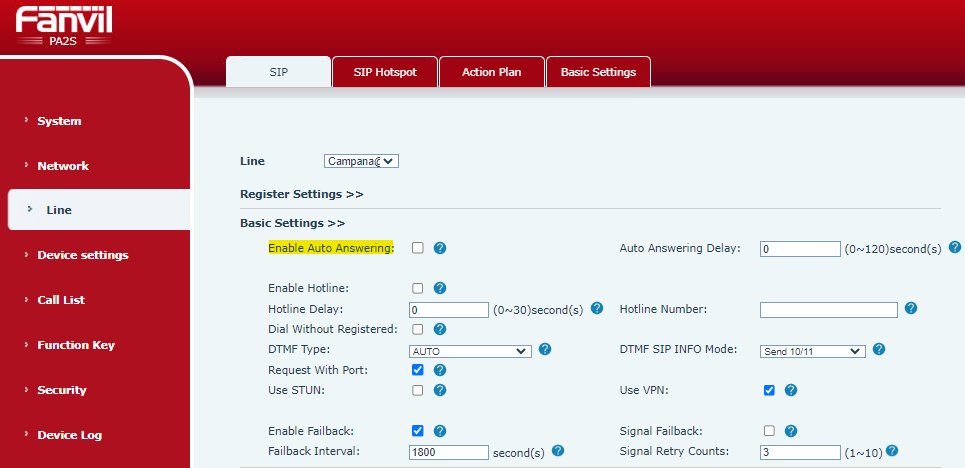Uncheck the Use VPN checkbox
The height and width of the screenshot is (468, 965).
point(769,390)
